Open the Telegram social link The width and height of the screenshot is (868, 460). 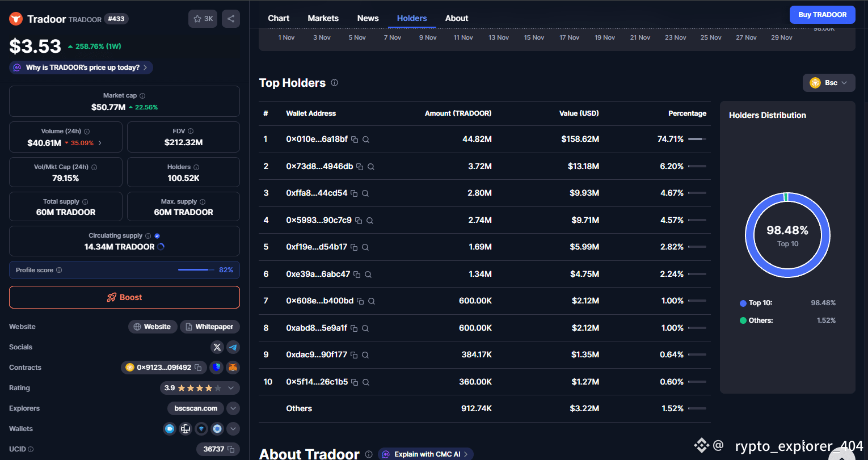pyautogui.click(x=233, y=347)
